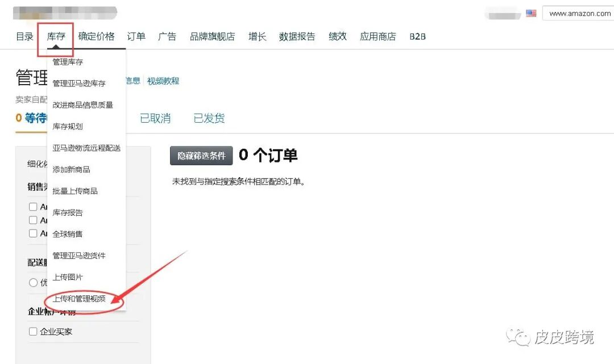Open the 品牌旗舰店 navigation item
The image size is (614, 364).
pyautogui.click(x=213, y=36)
